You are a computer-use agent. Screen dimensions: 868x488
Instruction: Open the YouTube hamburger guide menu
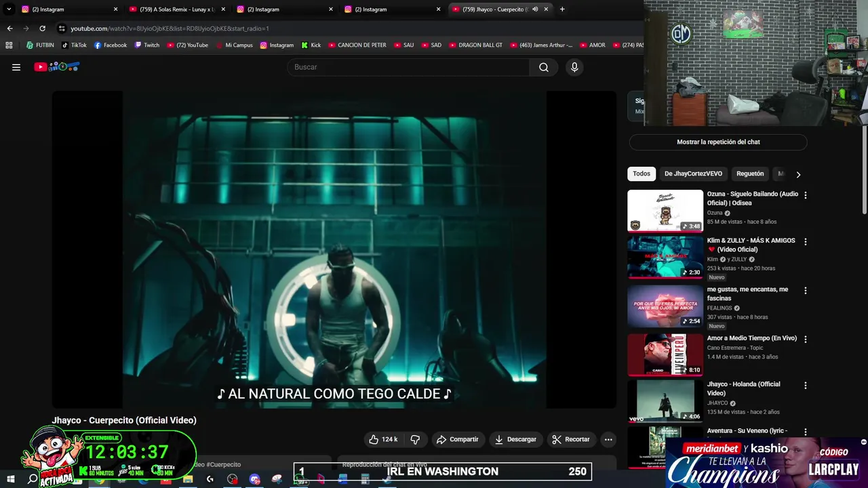coord(16,67)
